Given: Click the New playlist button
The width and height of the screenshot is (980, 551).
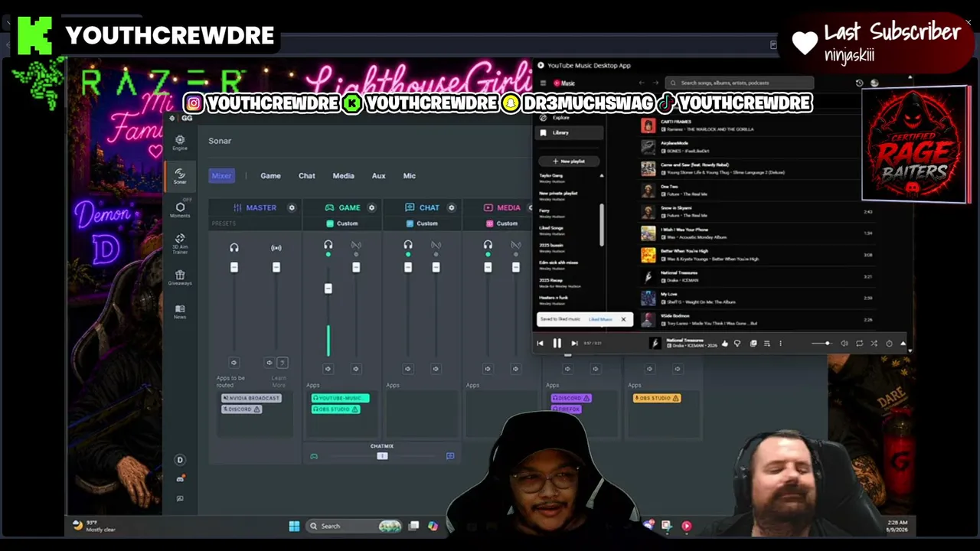Looking at the screenshot, I should (x=568, y=161).
